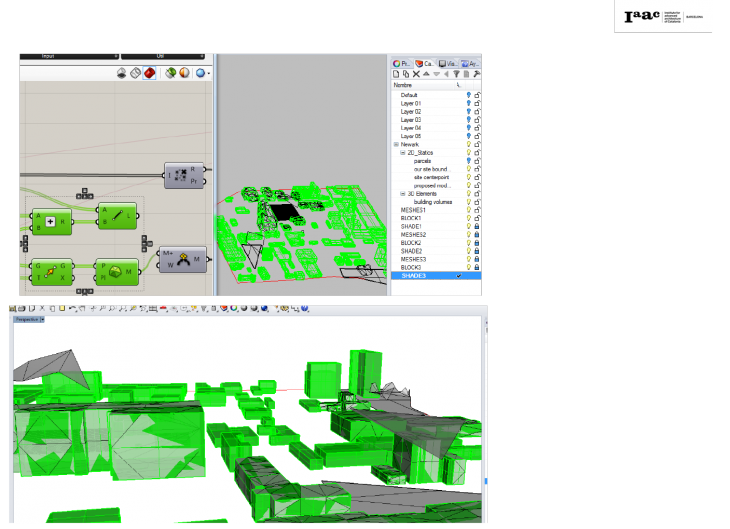730x529 pixels.
Task: Select the building volumes layer
Action: (x=431, y=201)
